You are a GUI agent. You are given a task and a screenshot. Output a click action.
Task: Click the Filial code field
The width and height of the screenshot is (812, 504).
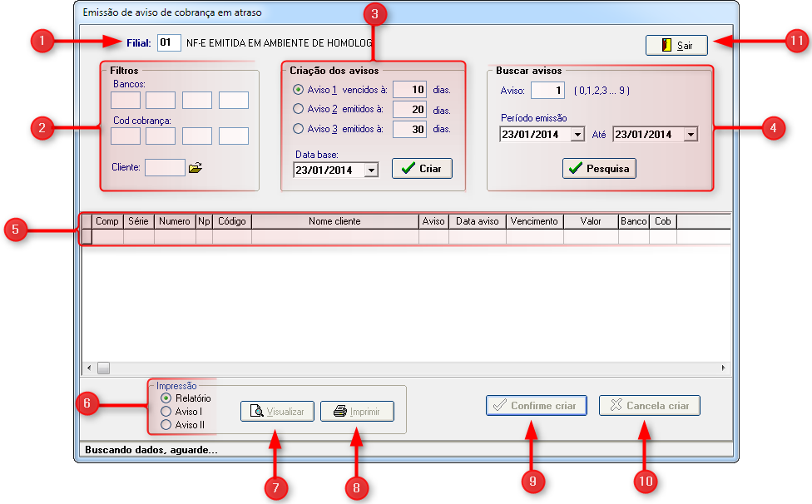(x=169, y=42)
